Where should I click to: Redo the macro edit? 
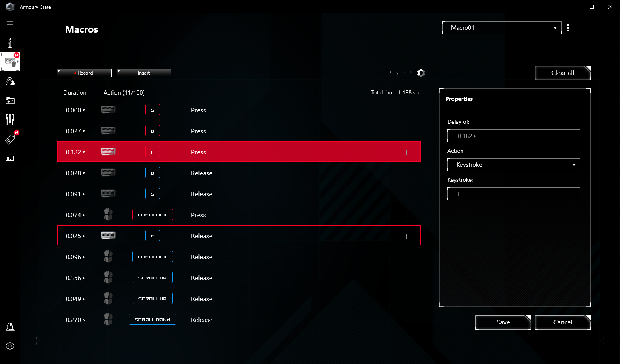coord(408,73)
